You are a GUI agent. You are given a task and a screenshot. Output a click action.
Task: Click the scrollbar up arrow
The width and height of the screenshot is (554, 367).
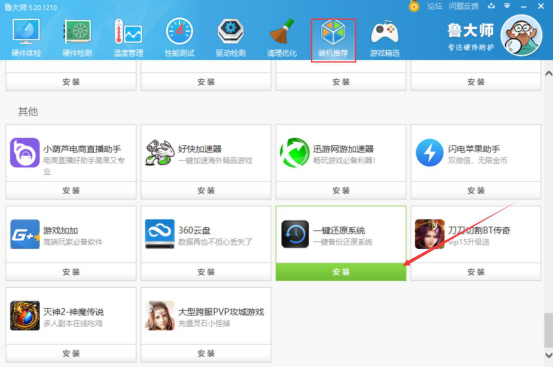click(548, 73)
